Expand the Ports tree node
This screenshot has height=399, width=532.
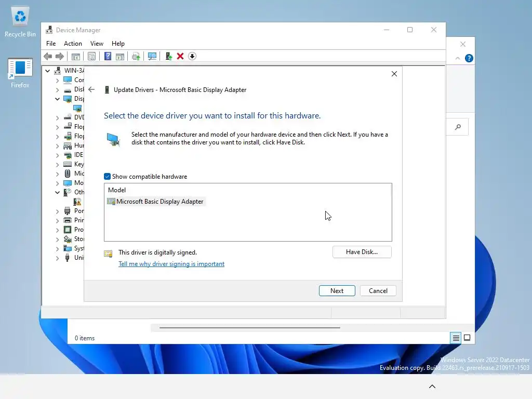pyautogui.click(x=57, y=211)
